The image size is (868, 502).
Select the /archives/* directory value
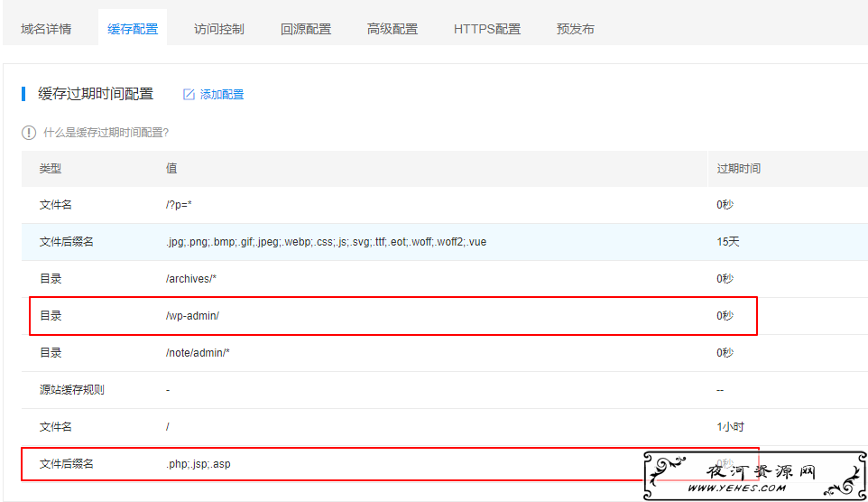191,279
